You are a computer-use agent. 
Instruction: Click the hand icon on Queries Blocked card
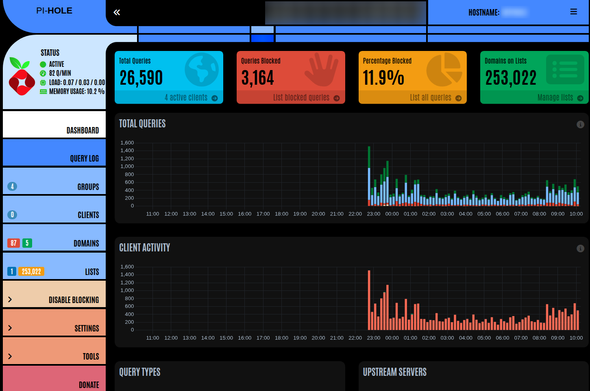[x=322, y=70]
